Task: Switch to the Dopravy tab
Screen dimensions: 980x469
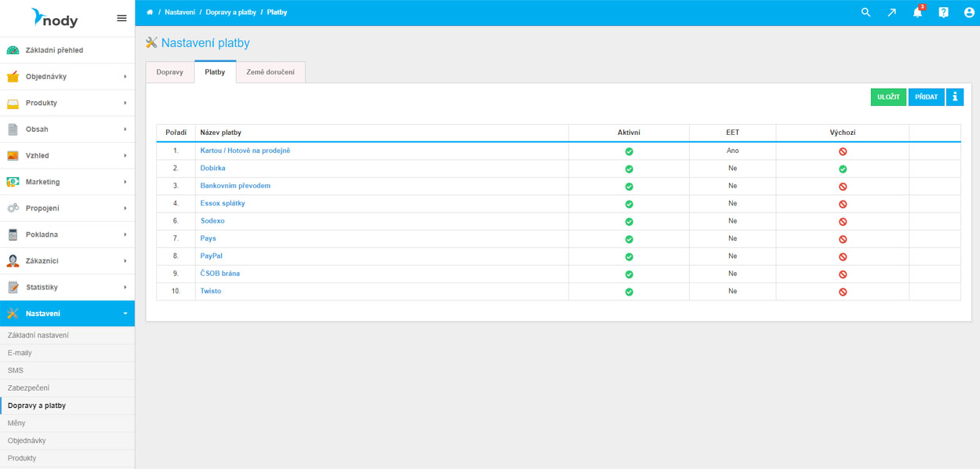Action: click(x=169, y=72)
